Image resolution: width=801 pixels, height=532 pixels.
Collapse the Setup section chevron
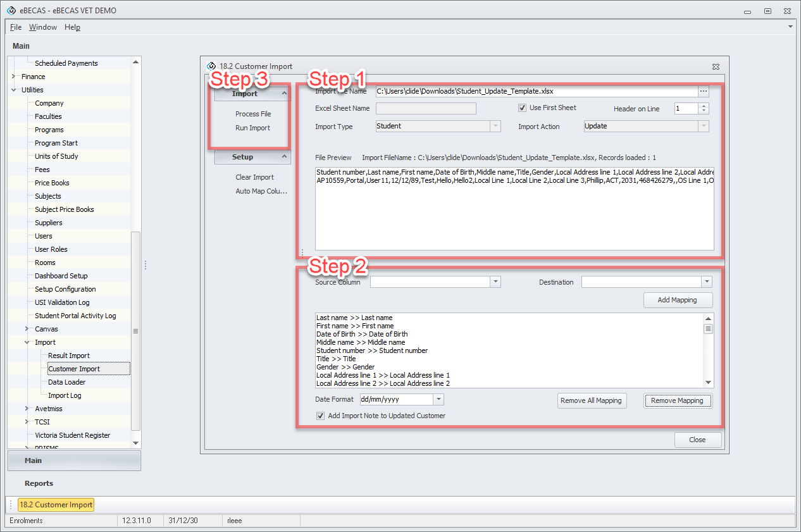[x=284, y=157]
